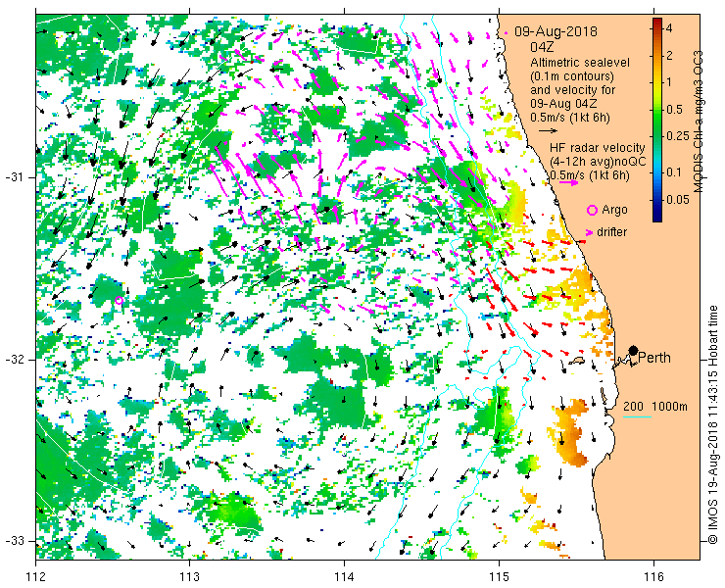Click the 'Perth' city label
This screenshot has height=588, width=725.
pos(654,358)
